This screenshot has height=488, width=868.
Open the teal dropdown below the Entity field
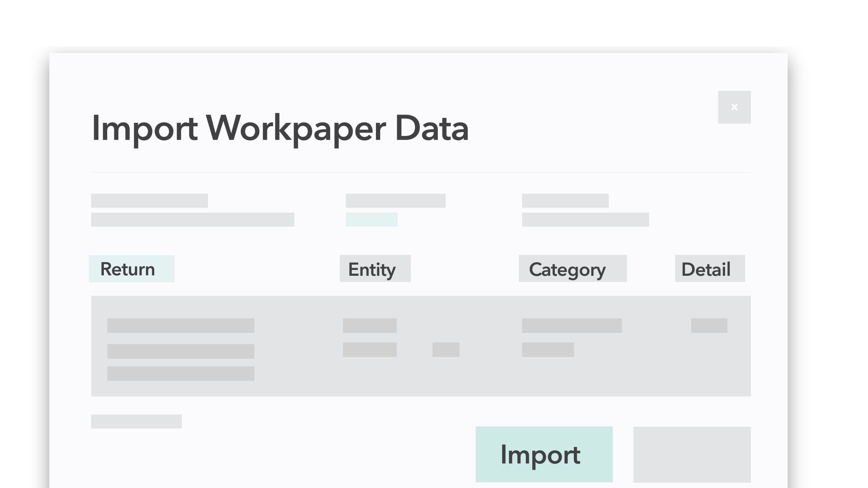pos(372,220)
